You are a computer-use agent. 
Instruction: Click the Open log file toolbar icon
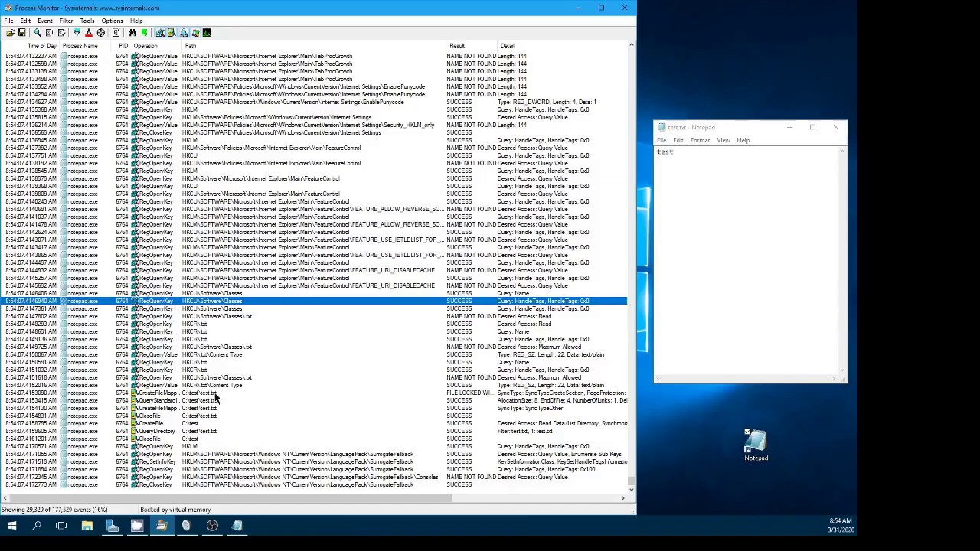10,33
